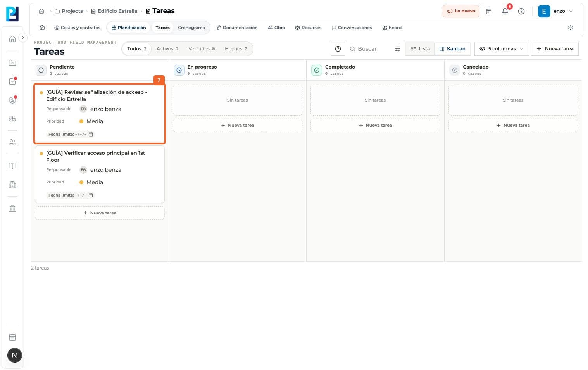Open the calendar icon at sidebar bottom
Screen dimensions: 588x370
click(12, 337)
